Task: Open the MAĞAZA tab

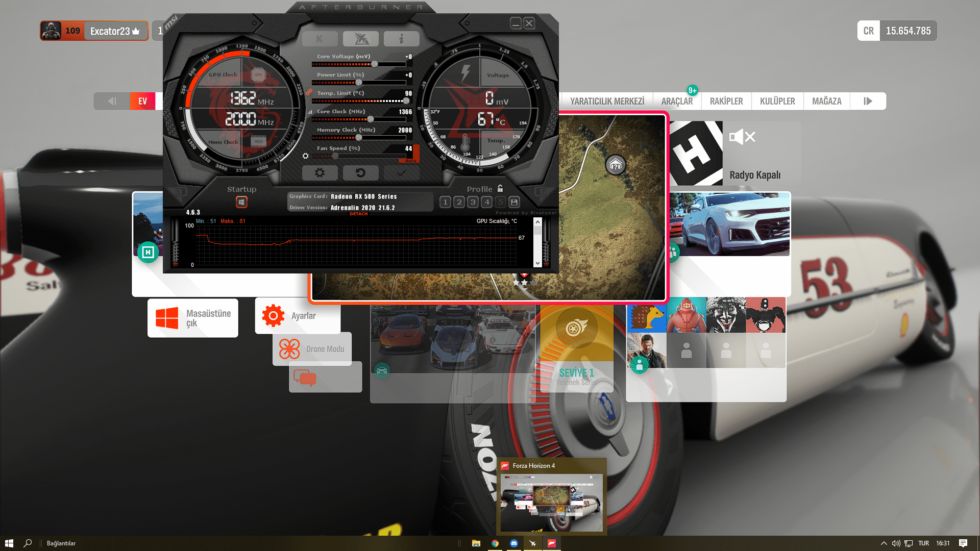Action: pos(827,101)
